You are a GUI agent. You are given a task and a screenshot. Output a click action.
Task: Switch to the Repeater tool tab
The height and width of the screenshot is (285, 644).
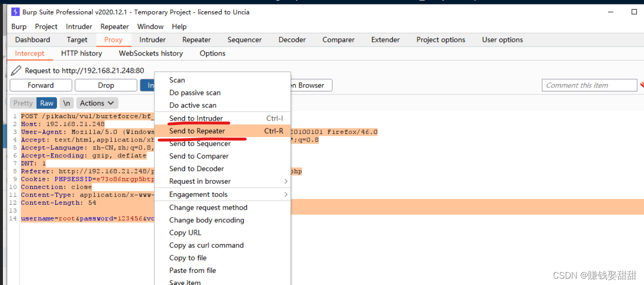tap(197, 40)
